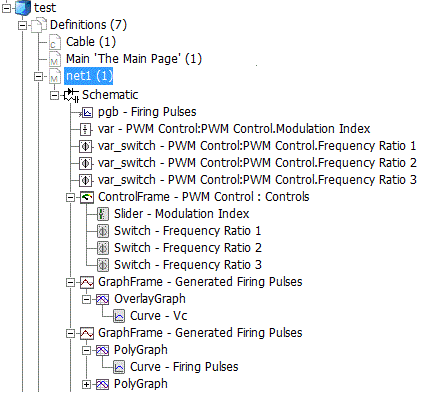Click the Main page definition icon
The image size is (422, 396).
55,59
